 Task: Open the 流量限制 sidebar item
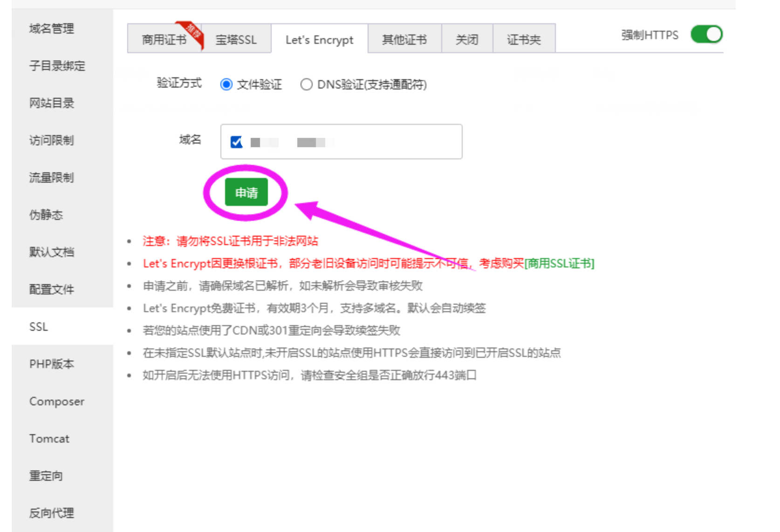[62, 177]
